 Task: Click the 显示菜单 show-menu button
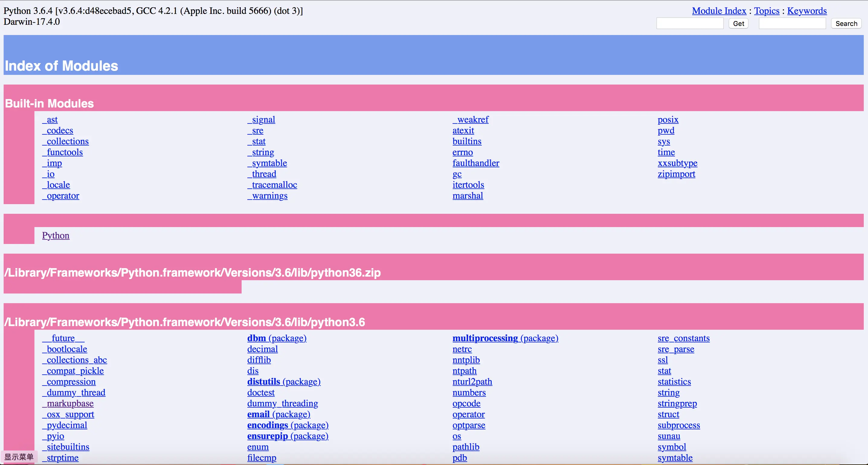coord(19,457)
